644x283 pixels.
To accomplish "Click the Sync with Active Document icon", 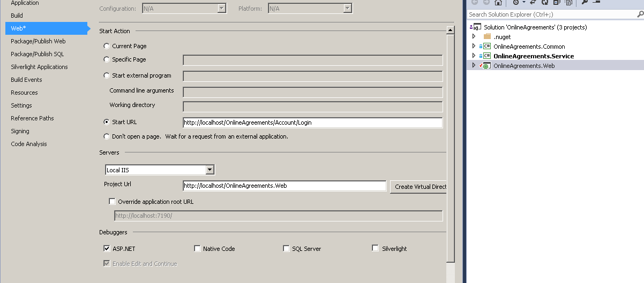I will 533,2.
